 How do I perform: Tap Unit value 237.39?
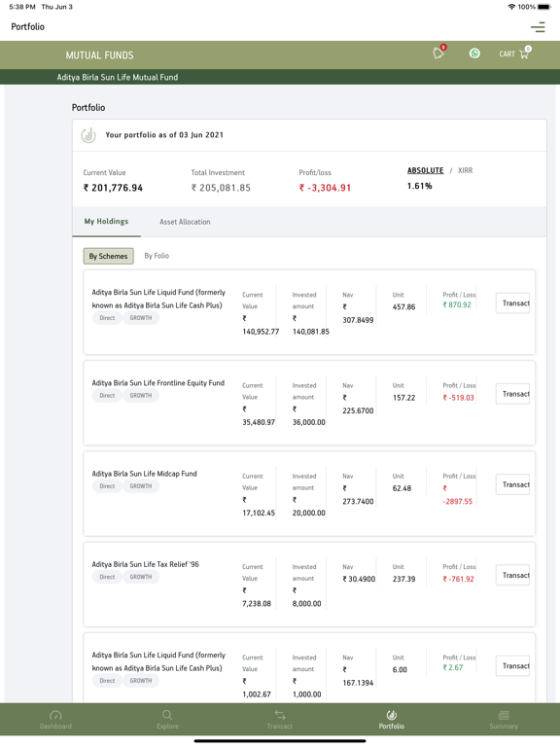[403, 579]
